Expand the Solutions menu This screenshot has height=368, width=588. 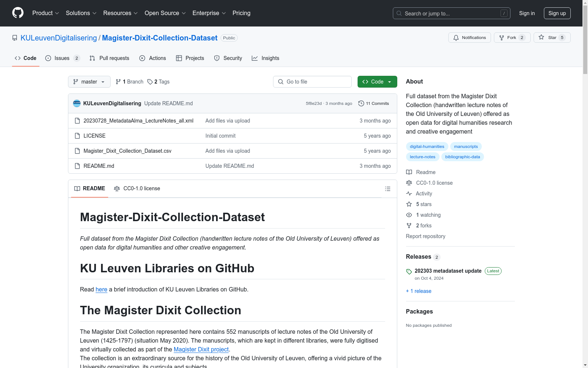point(81,13)
